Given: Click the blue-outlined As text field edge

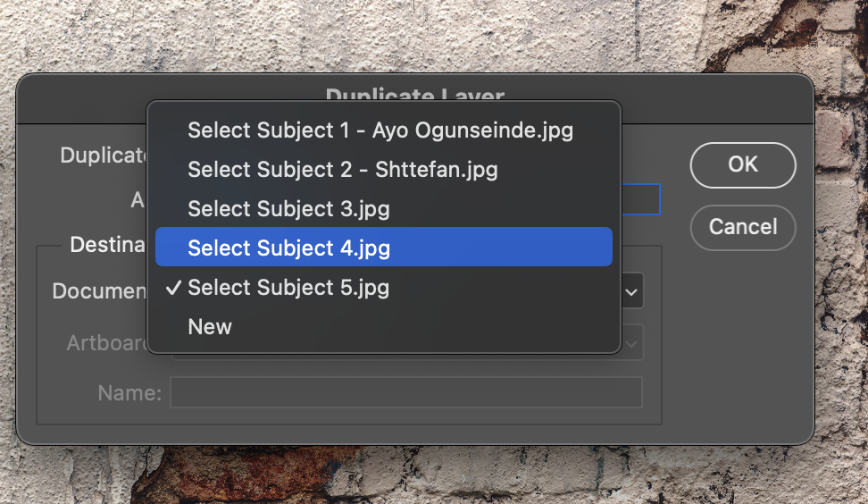Looking at the screenshot, I should click(x=641, y=199).
